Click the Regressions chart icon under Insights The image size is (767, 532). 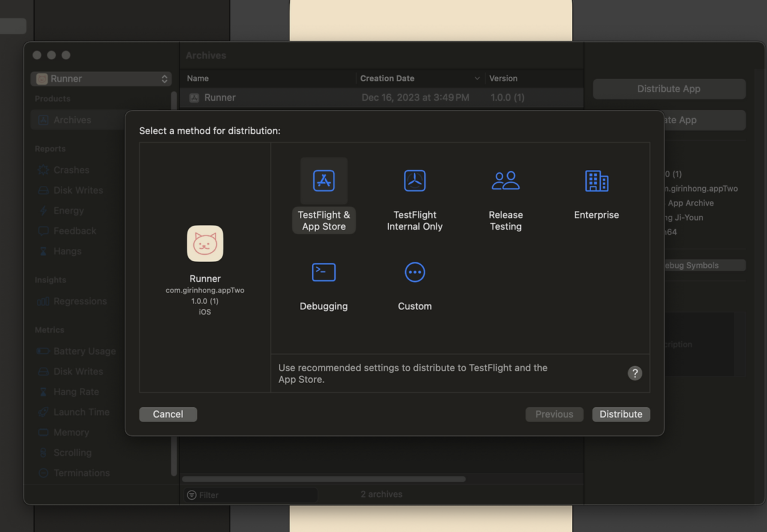[x=43, y=301]
